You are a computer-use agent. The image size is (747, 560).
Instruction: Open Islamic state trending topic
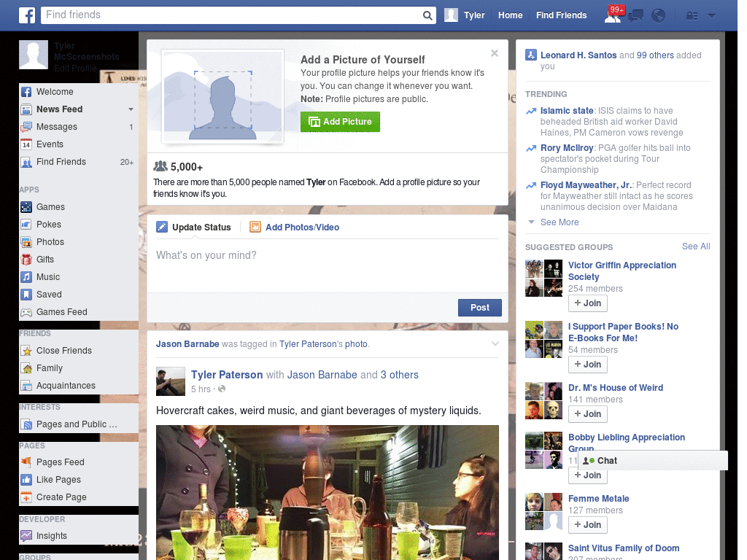[566, 111]
